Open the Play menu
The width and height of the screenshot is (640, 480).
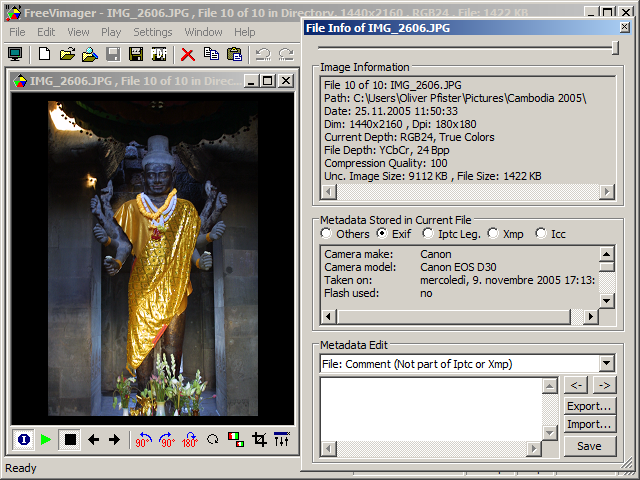[x=110, y=32]
